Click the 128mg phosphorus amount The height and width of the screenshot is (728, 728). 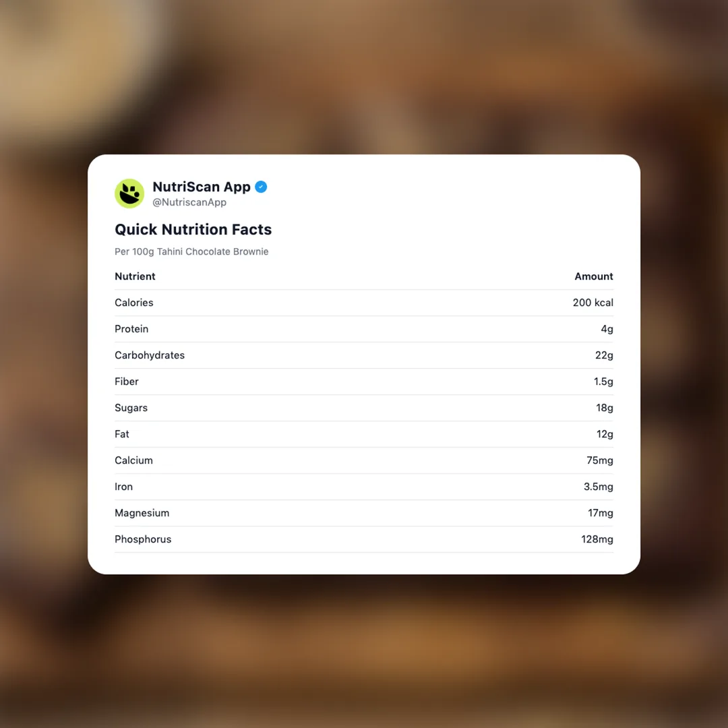click(597, 539)
